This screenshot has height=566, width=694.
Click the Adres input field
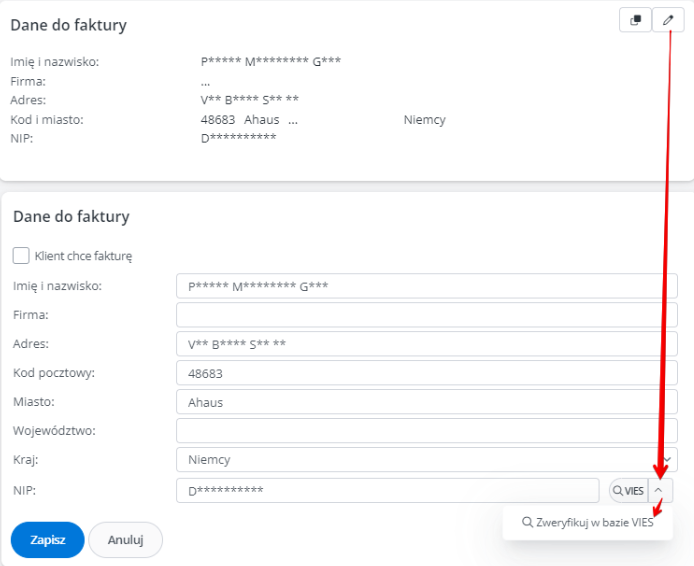427,344
